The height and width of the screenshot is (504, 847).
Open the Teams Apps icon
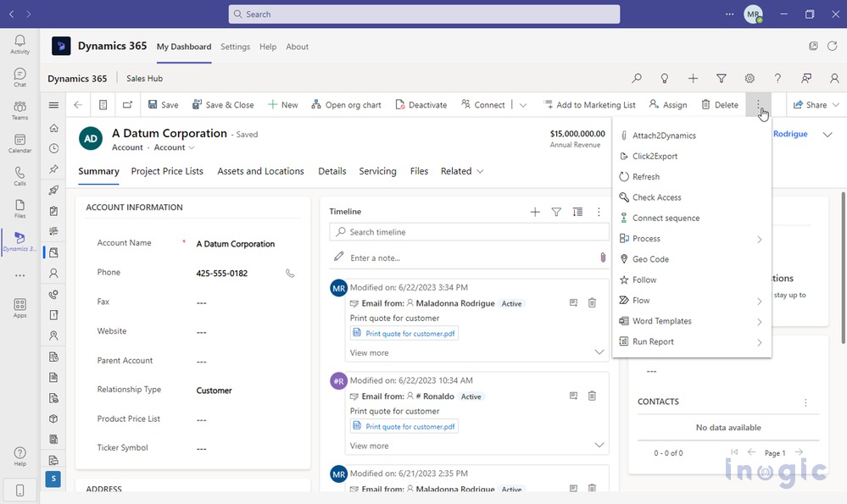pyautogui.click(x=20, y=308)
